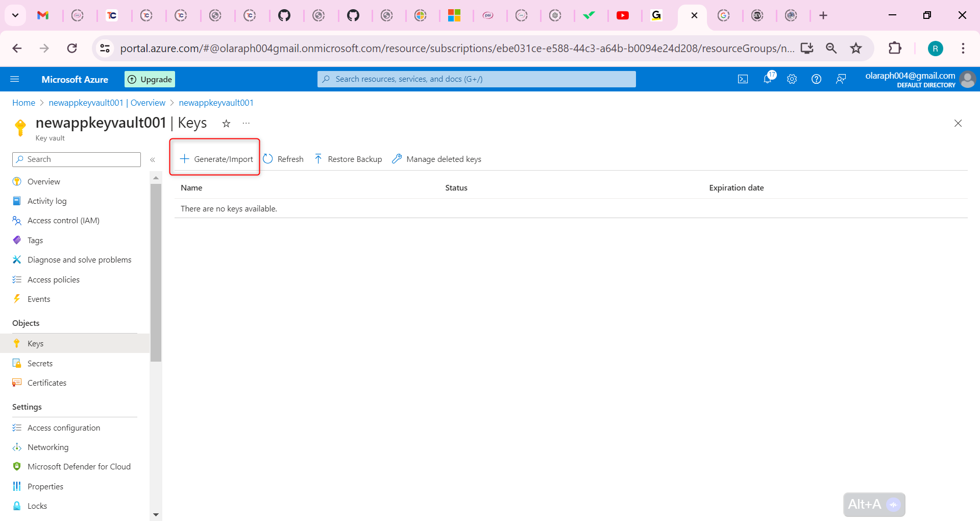Open Manage deleted keys
Viewport: 980px width, 521px height.
436,159
